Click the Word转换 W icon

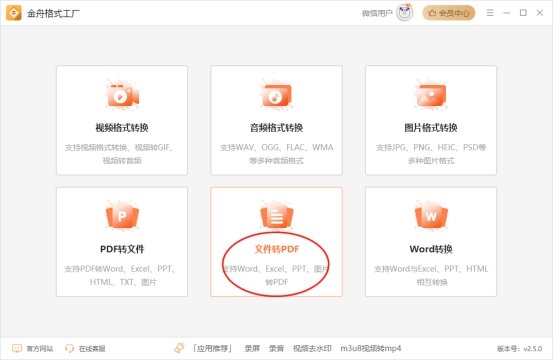click(x=431, y=216)
